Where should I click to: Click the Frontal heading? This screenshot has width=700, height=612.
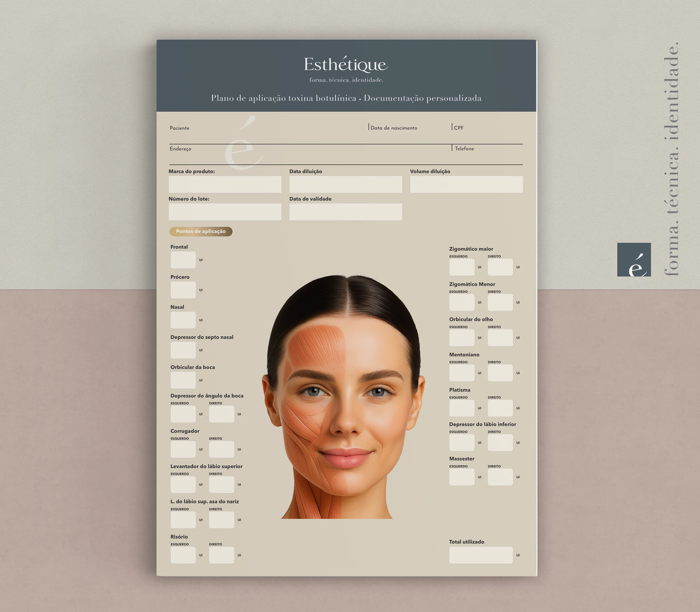(x=179, y=247)
